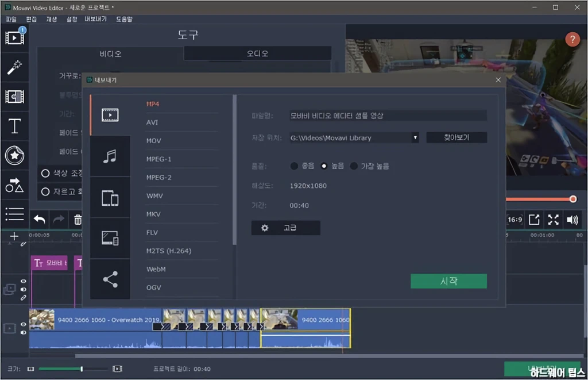Image resolution: width=588 pixels, height=380 pixels.
Task: Select the first Overwatch clip thumbnail
Action: (41, 320)
